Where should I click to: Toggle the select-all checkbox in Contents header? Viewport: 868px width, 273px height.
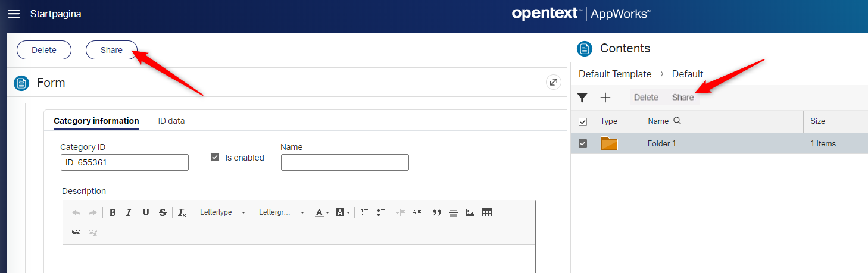pyautogui.click(x=583, y=121)
